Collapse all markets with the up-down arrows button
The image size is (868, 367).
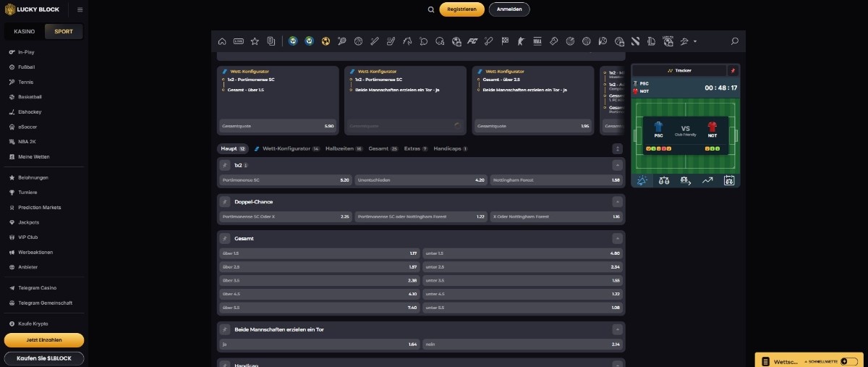[617, 148]
